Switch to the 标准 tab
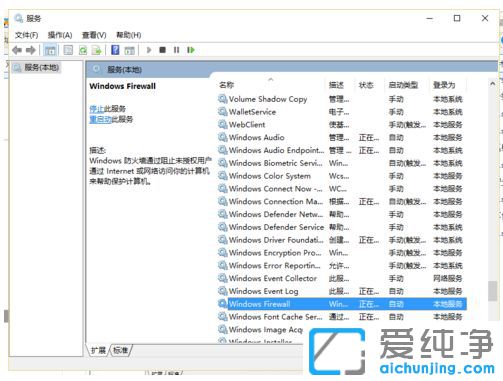 point(121,350)
